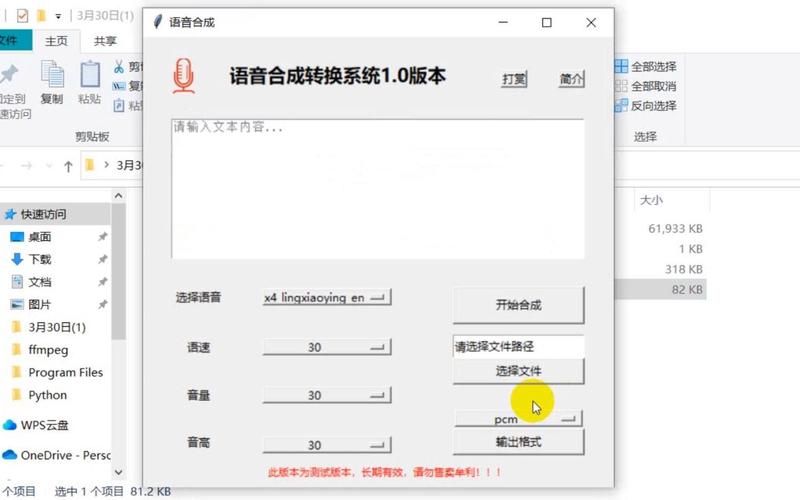Screen dimensions: 800x500
Task: Click 全部取消 in Explorer ribbon
Action: [645, 86]
